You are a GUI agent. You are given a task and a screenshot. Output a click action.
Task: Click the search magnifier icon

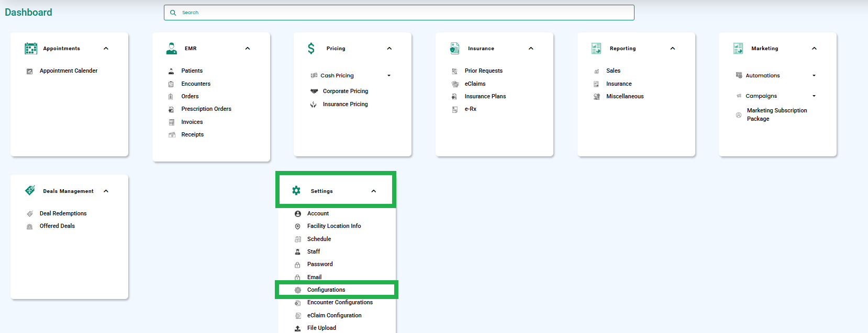coord(173,13)
